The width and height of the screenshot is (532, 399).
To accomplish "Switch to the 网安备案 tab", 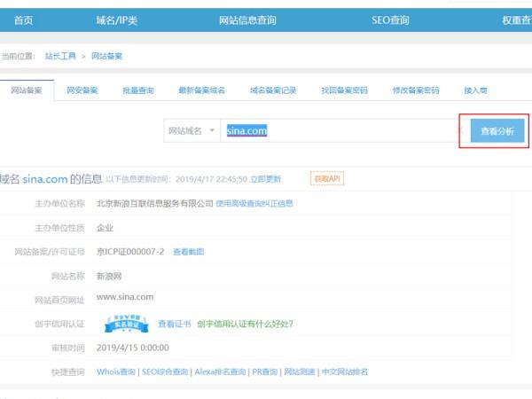I will [82, 90].
